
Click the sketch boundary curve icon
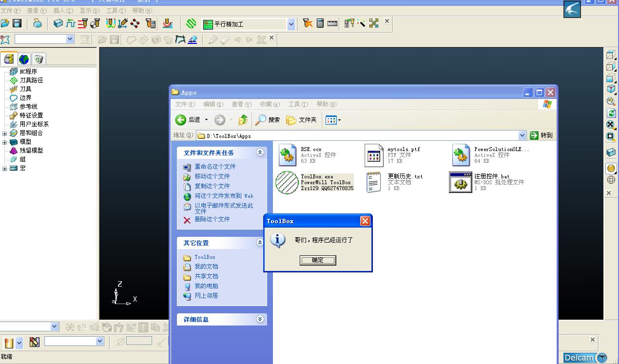click(180, 39)
